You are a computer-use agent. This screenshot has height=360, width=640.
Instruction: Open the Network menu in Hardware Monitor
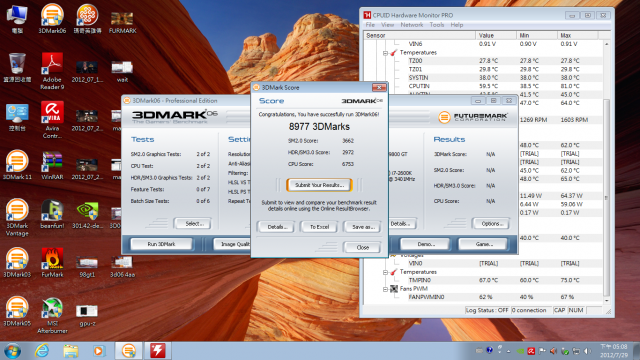click(x=412, y=25)
